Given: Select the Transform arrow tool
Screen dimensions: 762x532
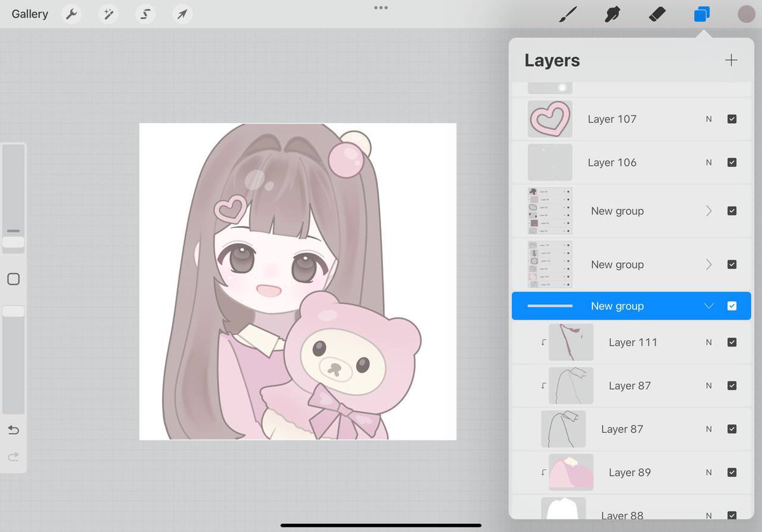Looking at the screenshot, I should pos(182,14).
